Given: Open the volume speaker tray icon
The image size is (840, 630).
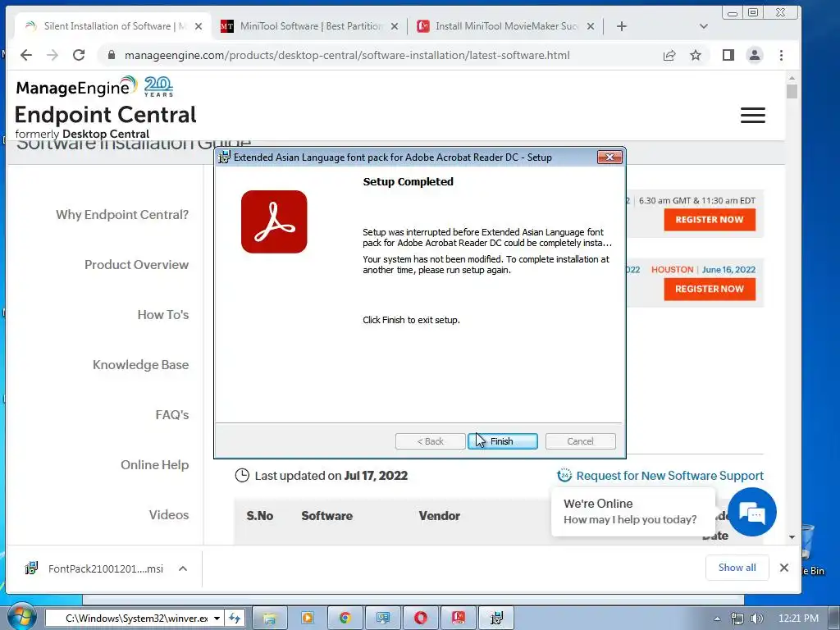Looking at the screenshot, I should [757, 619].
